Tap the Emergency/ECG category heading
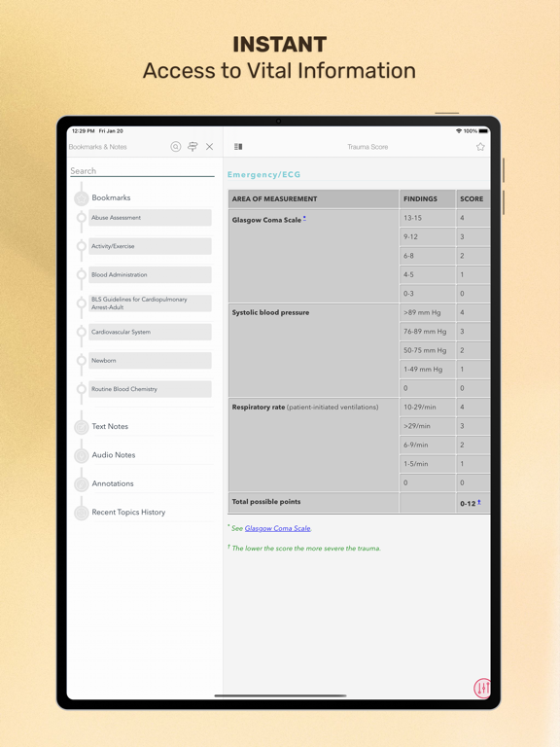Screen dimensions: 560x747 (263, 174)
